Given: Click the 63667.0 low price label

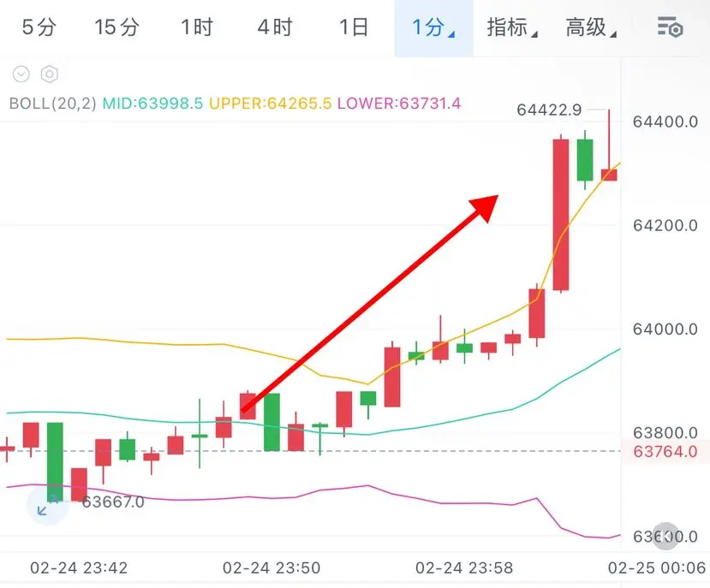Looking at the screenshot, I should [x=113, y=502].
